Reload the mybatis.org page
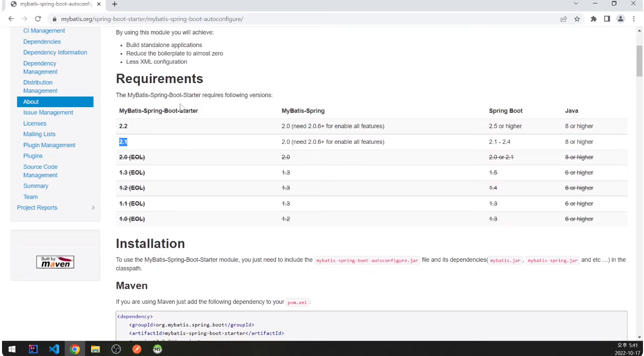Screen dimensions: 644x356 pyautogui.click(x=38, y=19)
